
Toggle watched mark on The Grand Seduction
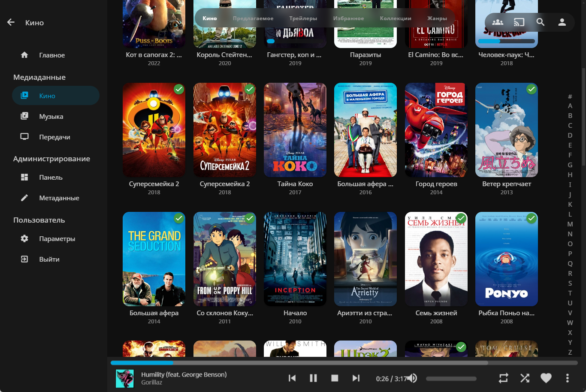click(179, 218)
